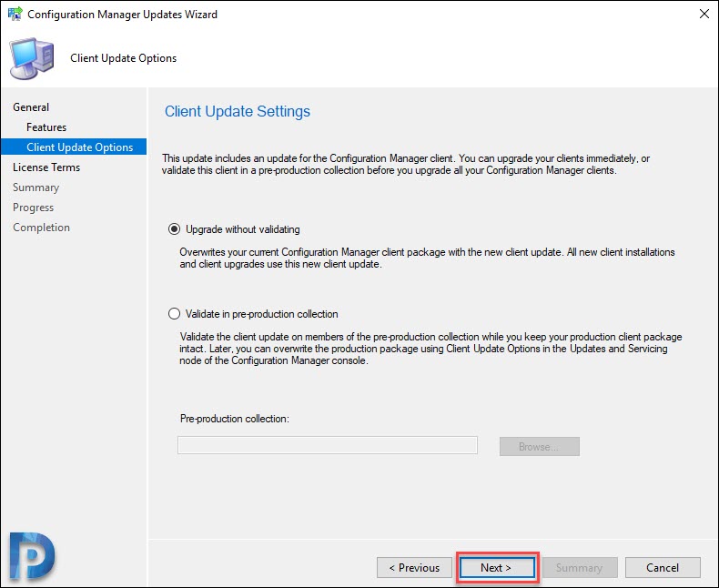Open the License Terms step

point(46,167)
